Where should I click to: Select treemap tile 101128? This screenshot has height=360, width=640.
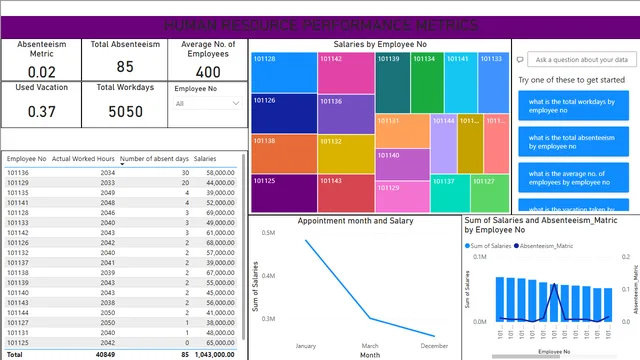[x=284, y=73]
